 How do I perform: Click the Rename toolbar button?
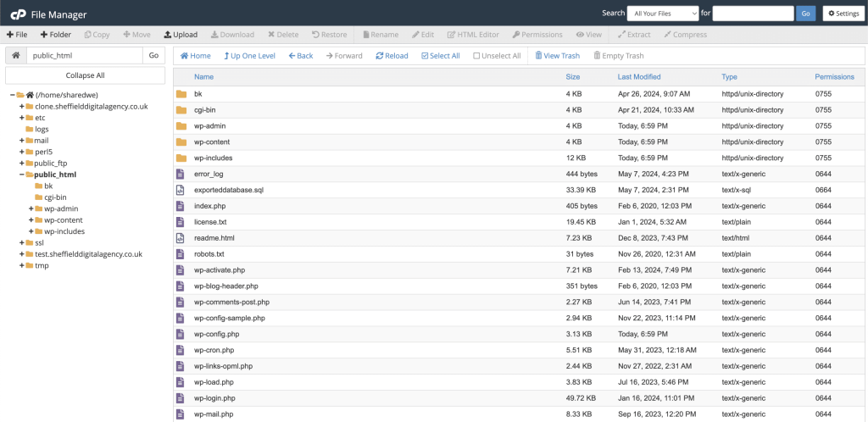(x=381, y=34)
